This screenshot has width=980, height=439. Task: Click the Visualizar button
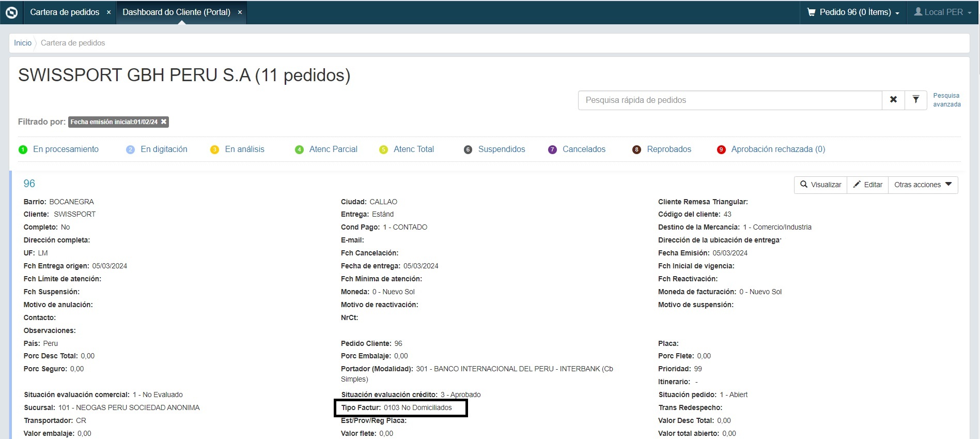[820, 185]
